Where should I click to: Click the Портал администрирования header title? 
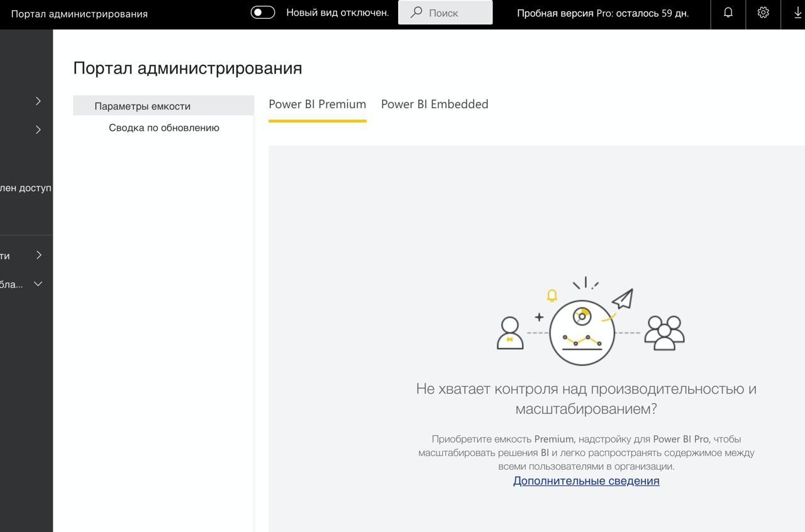(x=79, y=13)
